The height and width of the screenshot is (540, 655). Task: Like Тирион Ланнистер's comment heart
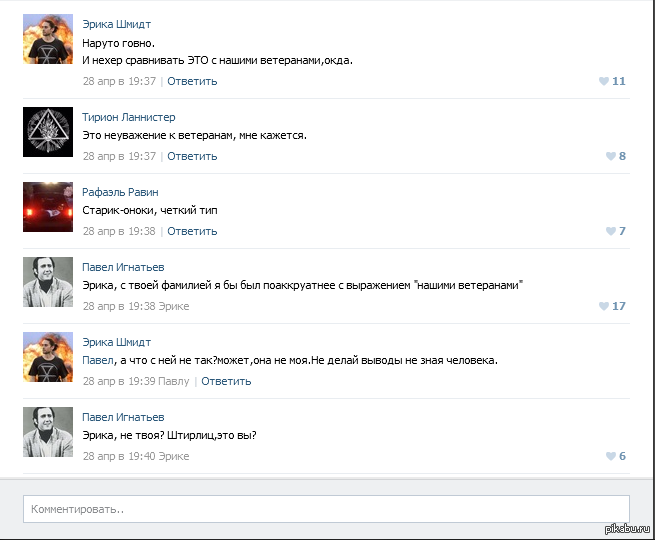611,156
